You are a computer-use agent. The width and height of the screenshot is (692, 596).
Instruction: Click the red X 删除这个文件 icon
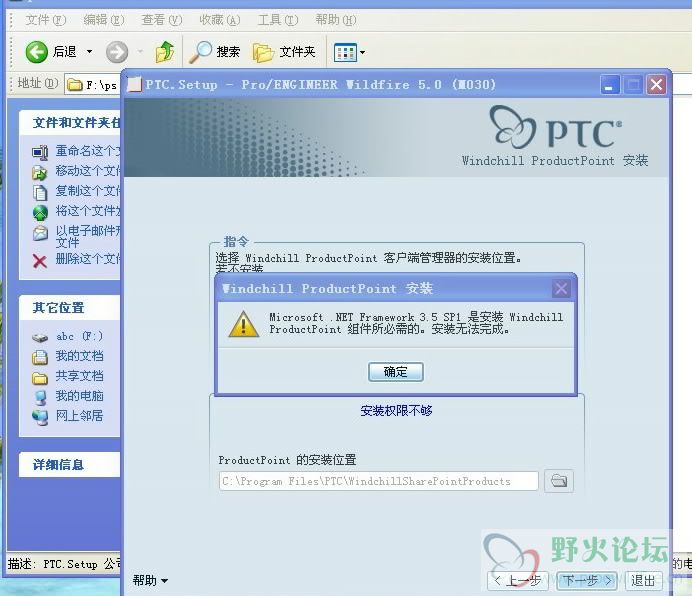coord(40,261)
